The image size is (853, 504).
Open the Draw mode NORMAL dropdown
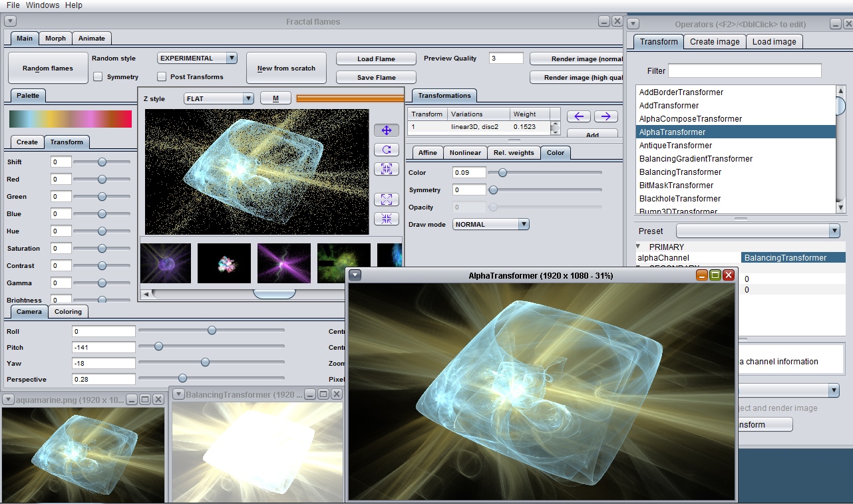491,225
